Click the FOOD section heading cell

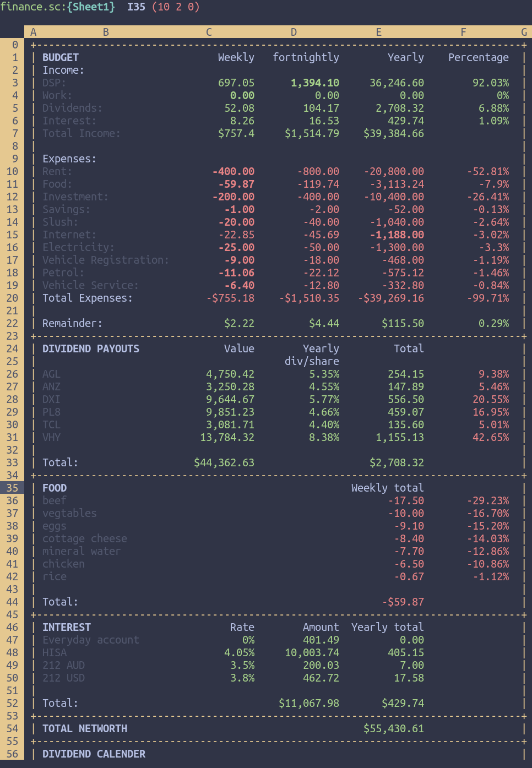55,488
